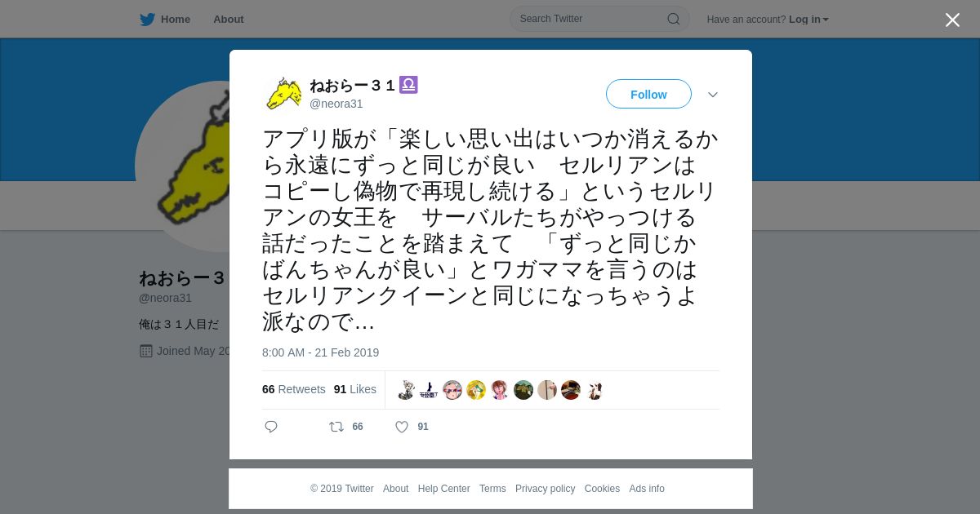View the 66 Retweets list
This screenshot has height=514, width=980.
pyautogui.click(x=293, y=390)
